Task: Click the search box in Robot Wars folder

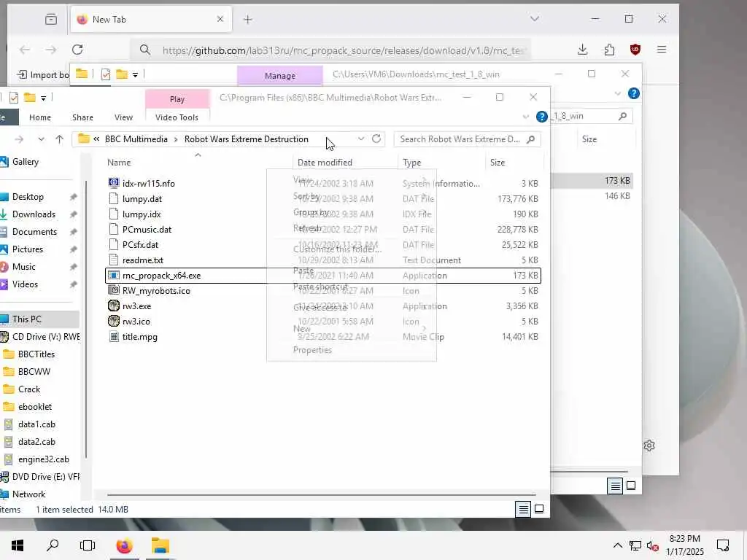Action: coord(468,139)
